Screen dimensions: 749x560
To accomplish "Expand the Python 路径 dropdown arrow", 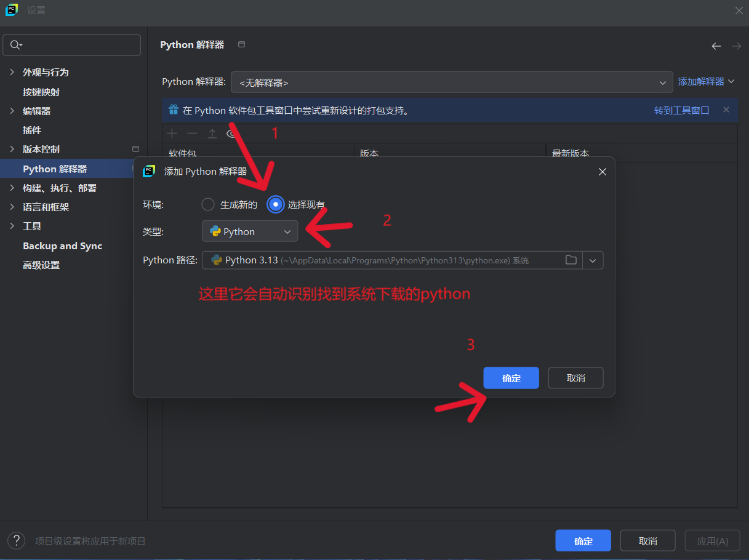I will pyautogui.click(x=593, y=260).
